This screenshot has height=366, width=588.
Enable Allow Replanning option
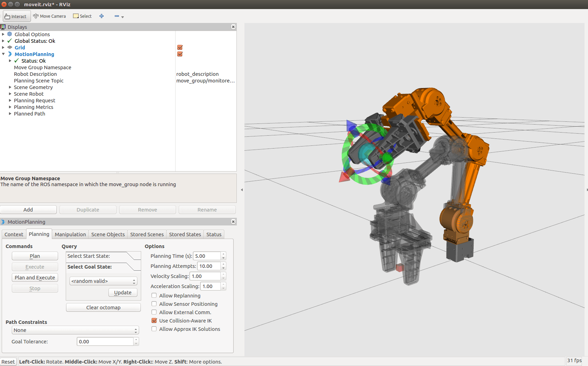pos(154,296)
